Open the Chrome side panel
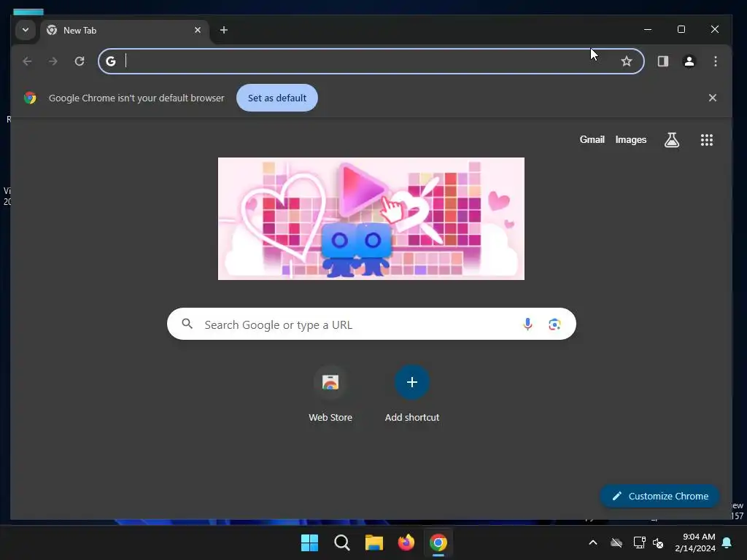The image size is (747, 560). (662, 61)
